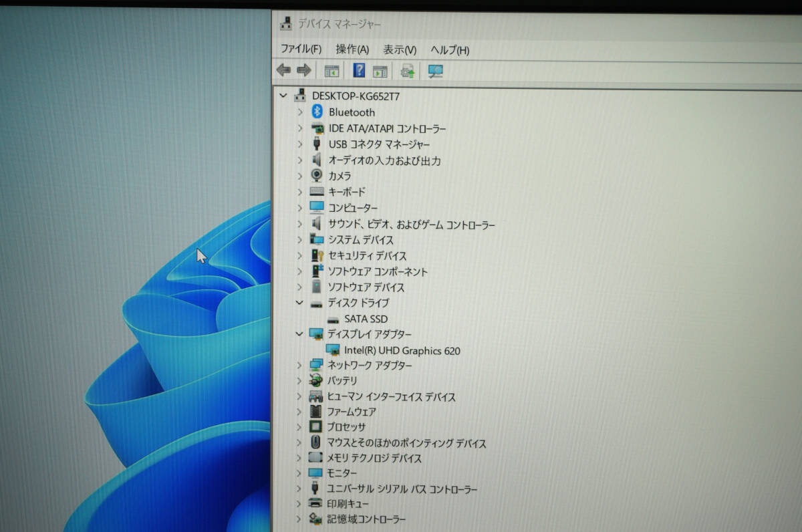
Task: Click the monitor icon beside モニター
Action: click(x=315, y=473)
